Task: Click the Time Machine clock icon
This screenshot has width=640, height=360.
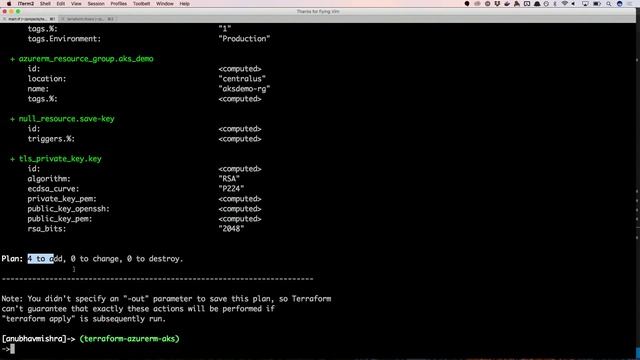Action: coord(546,4)
